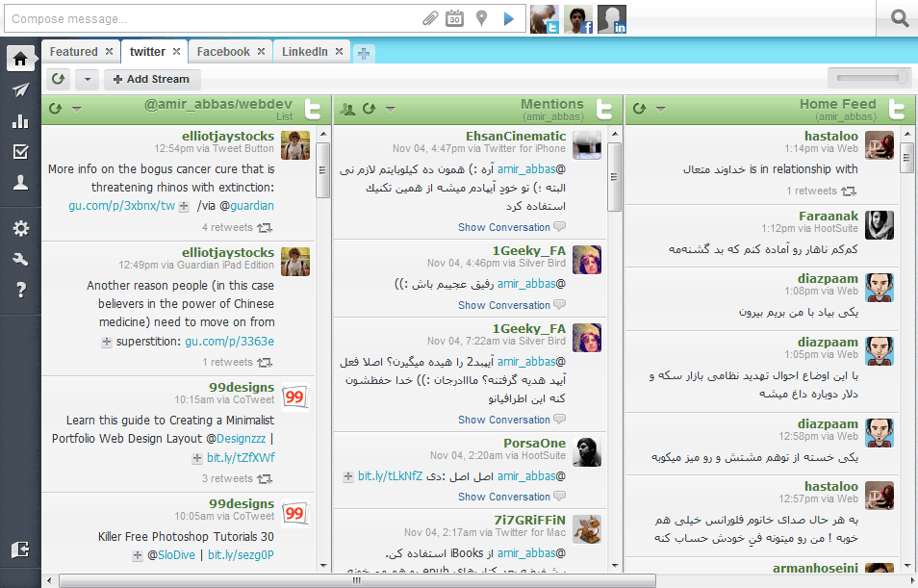Close the twitter tab
The image size is (918, 588).
[176, 52]
